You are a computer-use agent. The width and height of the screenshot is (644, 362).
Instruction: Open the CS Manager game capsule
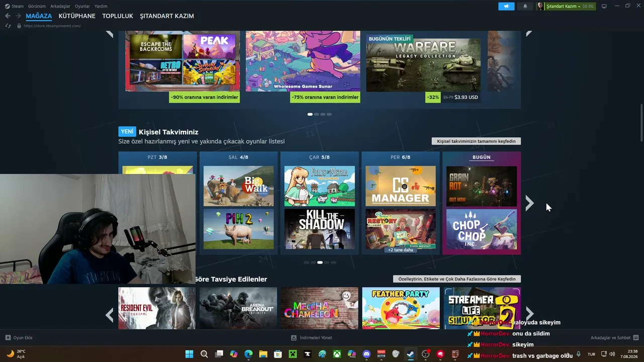click(400, 186)
